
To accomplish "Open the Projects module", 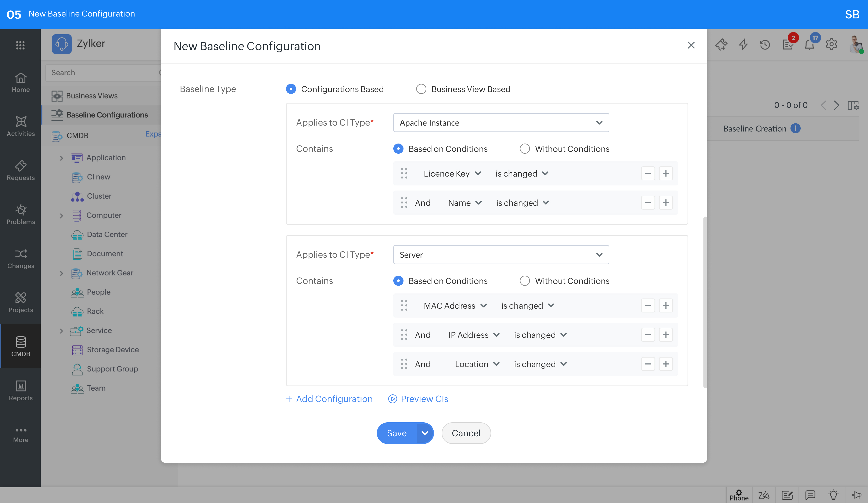I will point(21,303).
